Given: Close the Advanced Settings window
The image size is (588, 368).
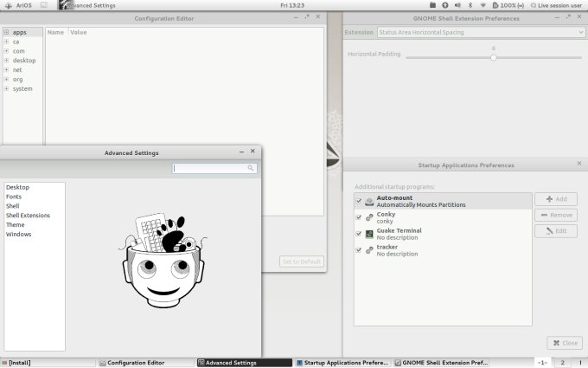Looking at the screenshot, I should click(252, 151).
